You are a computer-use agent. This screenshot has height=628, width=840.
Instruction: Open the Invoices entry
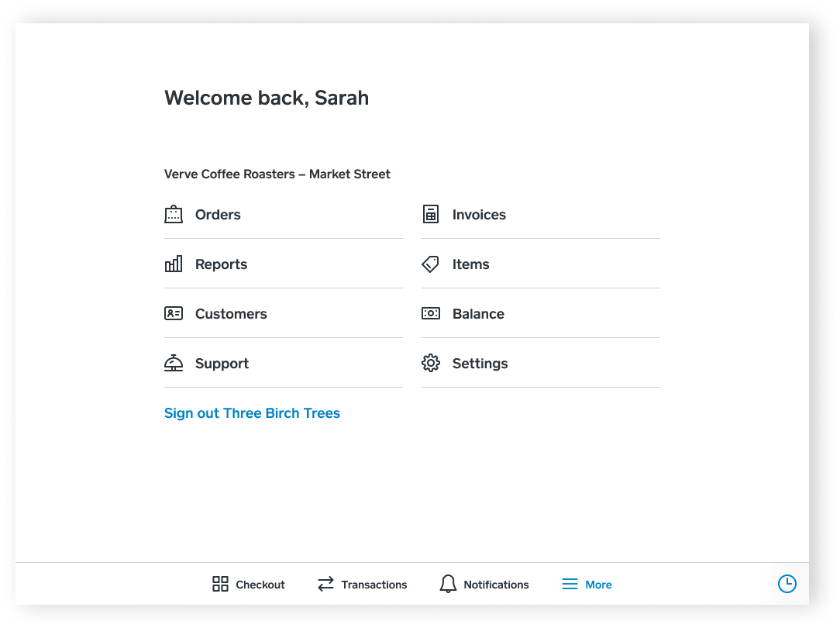(541, 214)
